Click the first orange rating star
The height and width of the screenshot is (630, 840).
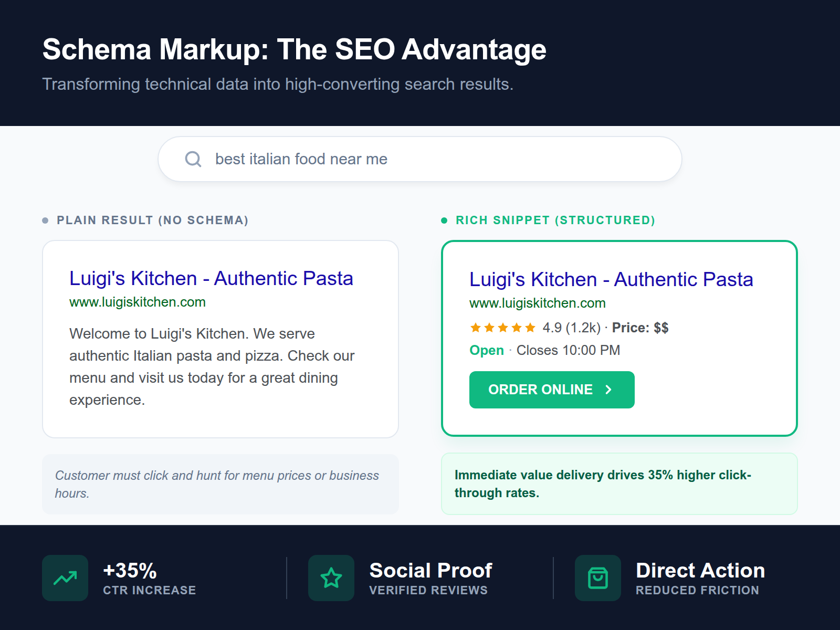click(x=475, y=327)
